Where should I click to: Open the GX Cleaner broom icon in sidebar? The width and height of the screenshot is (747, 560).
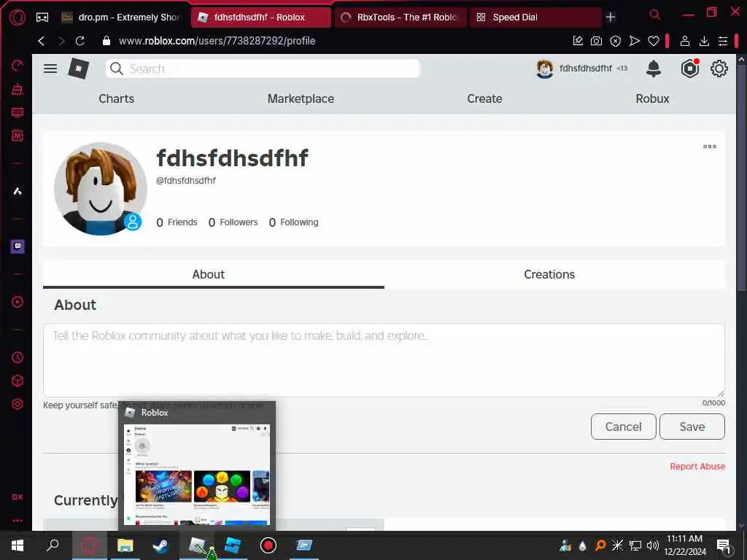coord(18,89)
